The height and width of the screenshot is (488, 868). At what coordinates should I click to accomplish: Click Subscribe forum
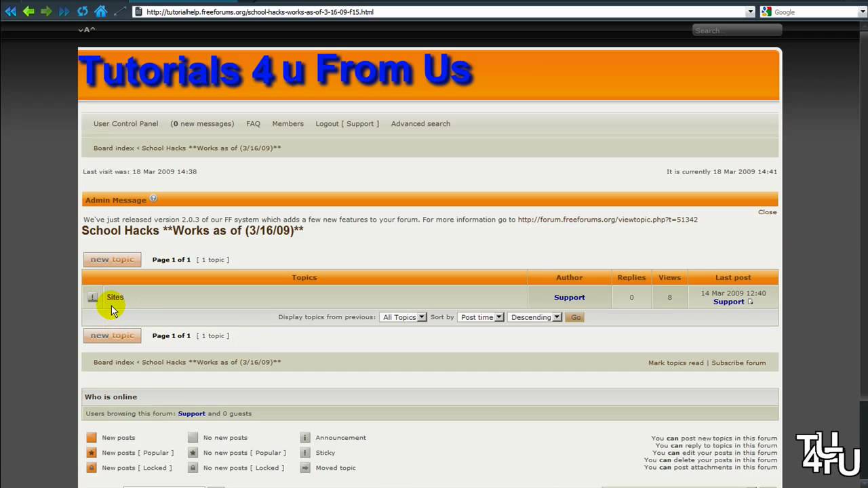738,363
